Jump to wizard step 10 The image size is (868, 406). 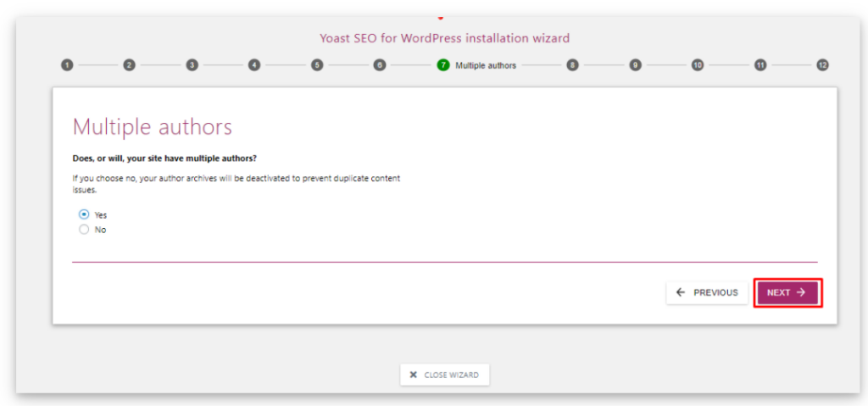[x=698, y=65]
